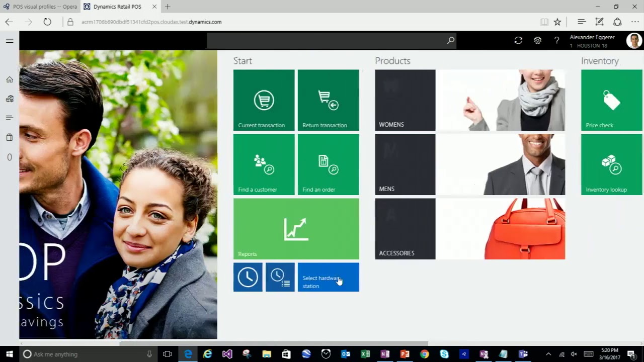Open the WOMENS product category
Viewport: 644px width, 362px height.
[x=470, y=100]
